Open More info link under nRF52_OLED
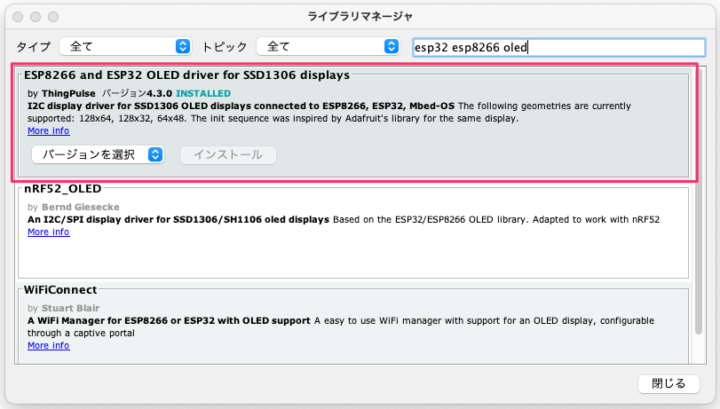This screenshot has height=409, width=720. pyautogui.click(x=48, y=232)
